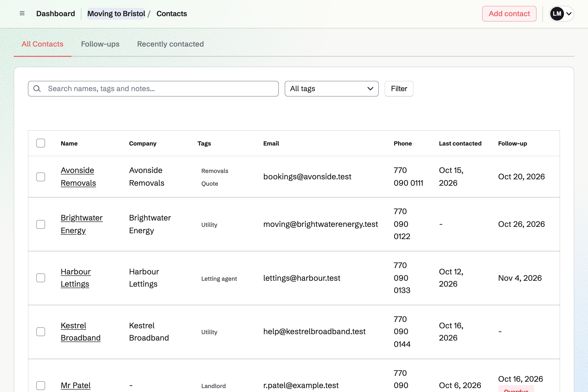The height and width of the screenshot is (392, 588).
Task: Click the bookings@avonside.test email
Action: pyautogui.click(x=307, y=176)
